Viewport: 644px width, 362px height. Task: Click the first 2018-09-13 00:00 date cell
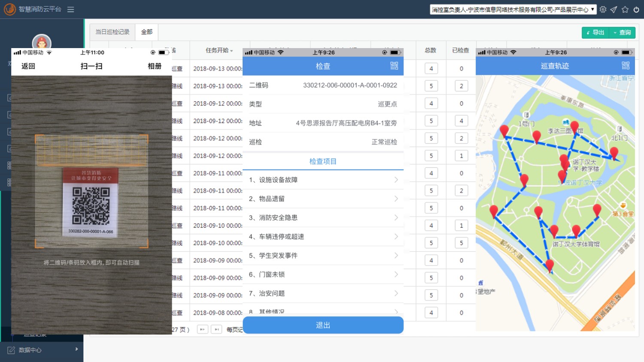[x=218, y=69]
